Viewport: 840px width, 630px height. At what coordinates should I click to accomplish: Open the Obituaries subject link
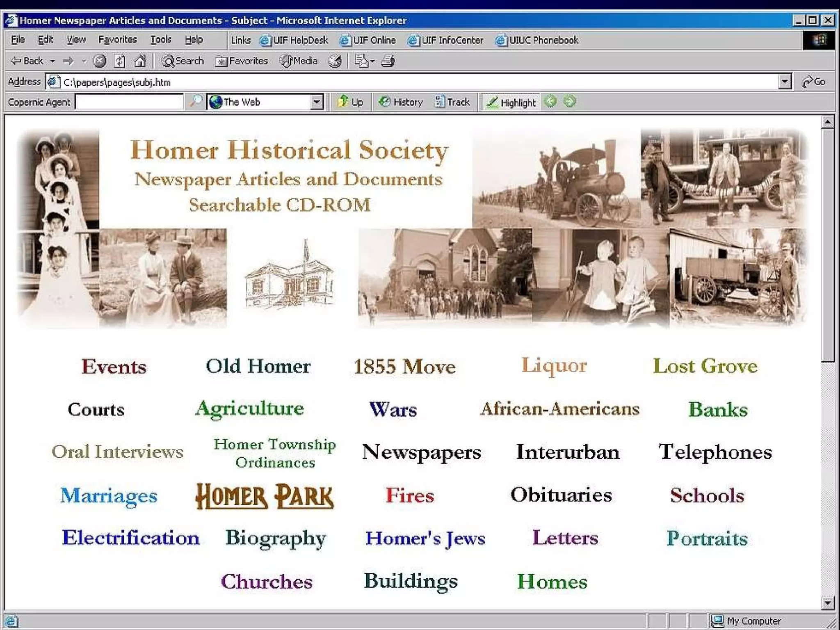(561, 495)
